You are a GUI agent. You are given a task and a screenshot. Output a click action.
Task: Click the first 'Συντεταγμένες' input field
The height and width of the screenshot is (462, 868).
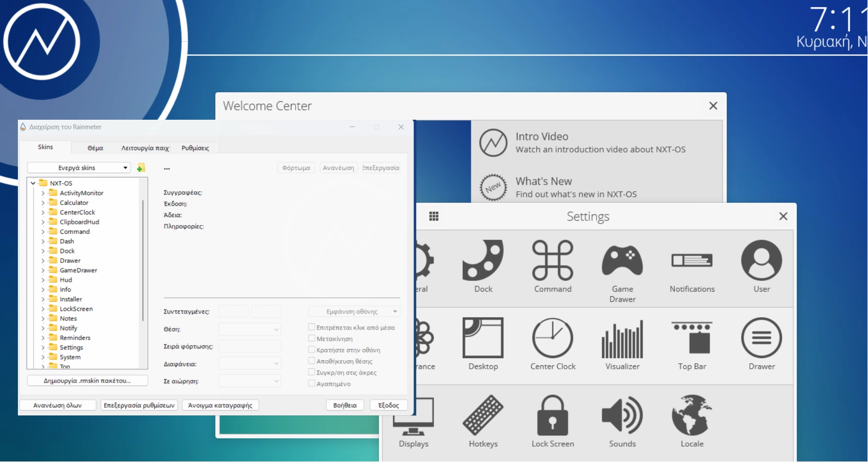(234, 312)
